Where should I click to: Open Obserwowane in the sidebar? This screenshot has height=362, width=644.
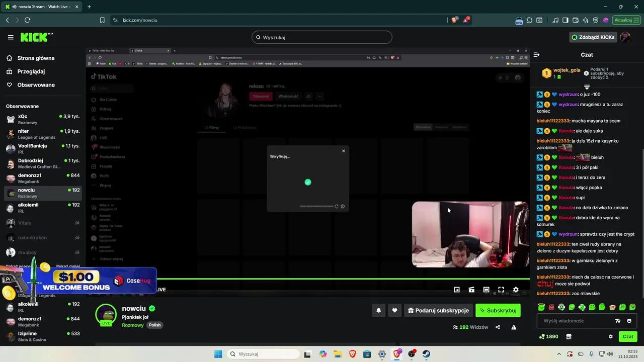click(36, 85)
